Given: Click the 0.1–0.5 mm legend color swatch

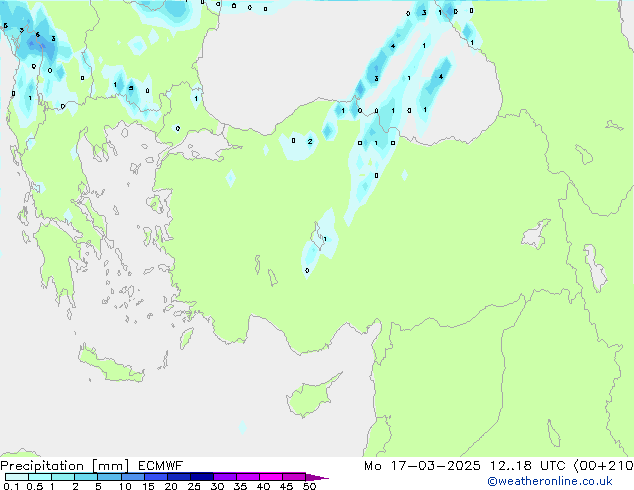Looking at the screenshot, I should tap(17, 477).
